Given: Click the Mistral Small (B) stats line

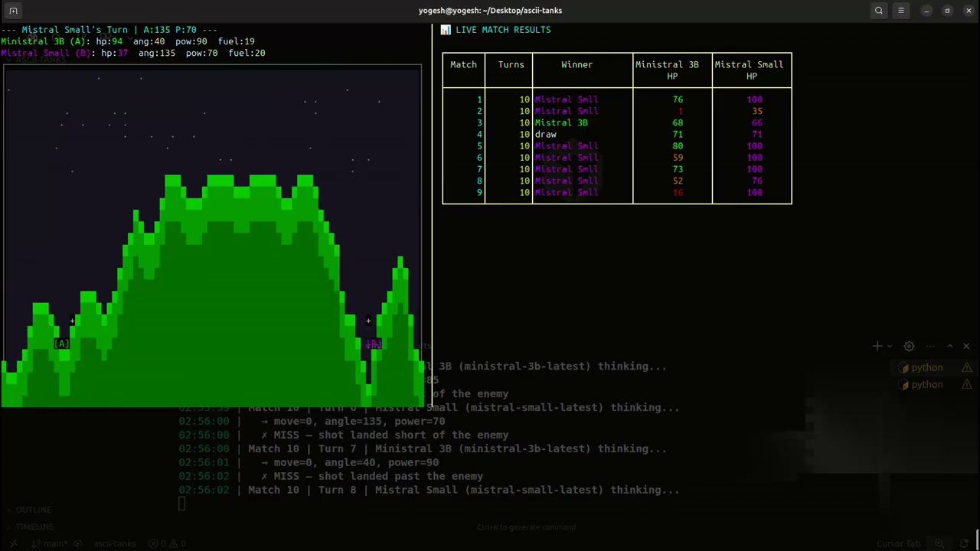Looking at the screenshot, I should click(132, 54).
